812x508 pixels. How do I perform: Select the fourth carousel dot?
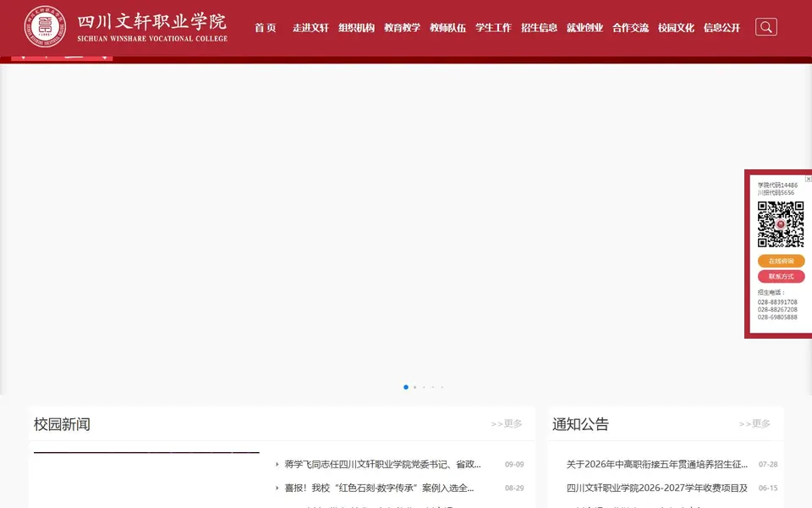(433, 387)
